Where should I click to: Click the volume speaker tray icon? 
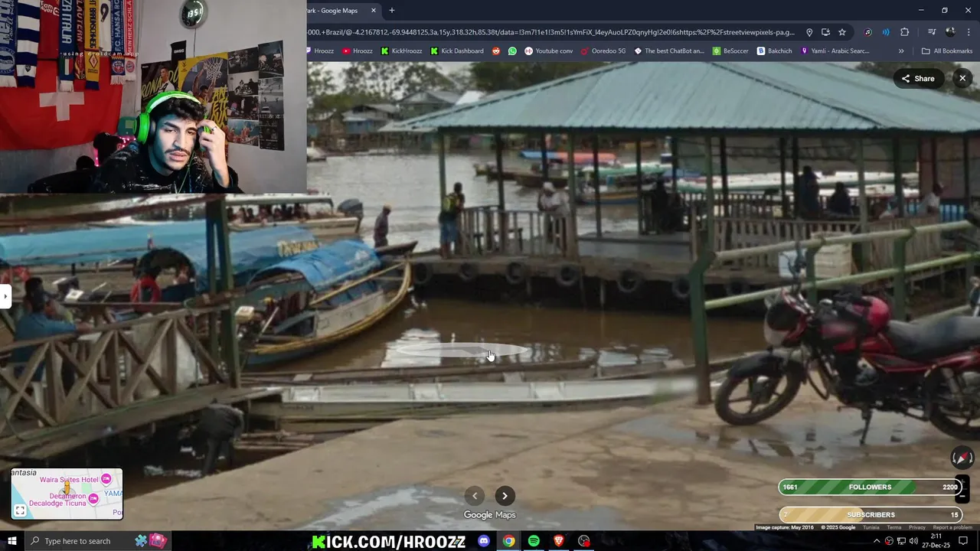913,541
